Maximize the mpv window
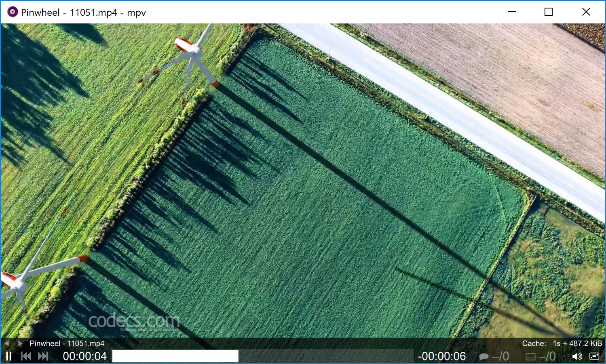Viewport: 606px width, 364px height. pyautogui.click(x=549, y=12)
